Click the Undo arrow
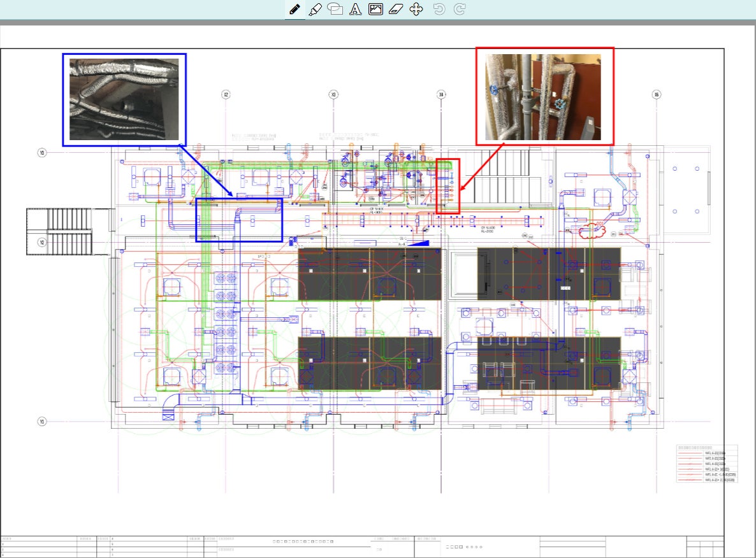This screenshot has width=756, height=558. pyautogui.click(x=439, y=9)
